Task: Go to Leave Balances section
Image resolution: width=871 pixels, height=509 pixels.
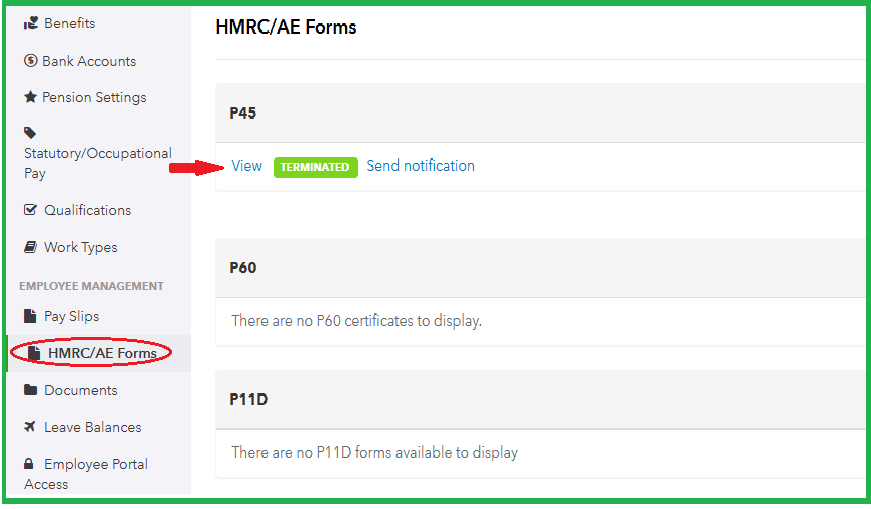Action: pyautogui.click(x=92, y=427)
